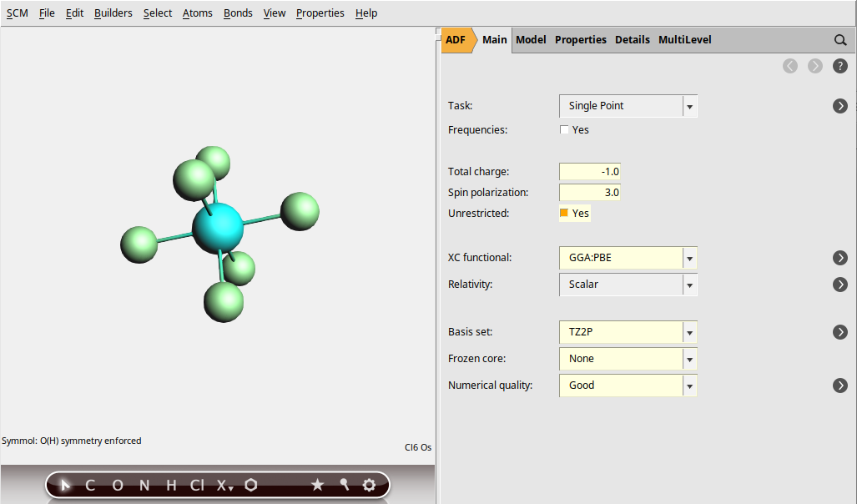Toggle the Unrestricted Yes checkbox
857x504 pixels.
[x=565, y=214]
